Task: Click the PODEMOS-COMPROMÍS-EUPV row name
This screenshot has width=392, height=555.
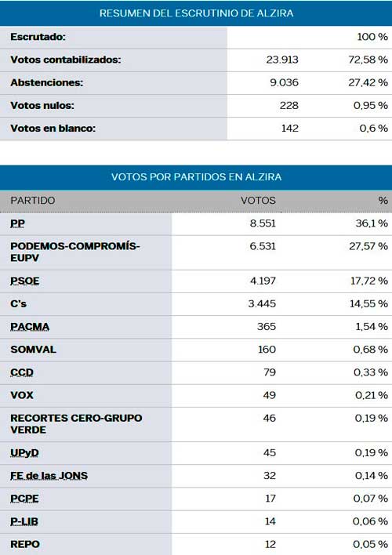Action: 75,252
